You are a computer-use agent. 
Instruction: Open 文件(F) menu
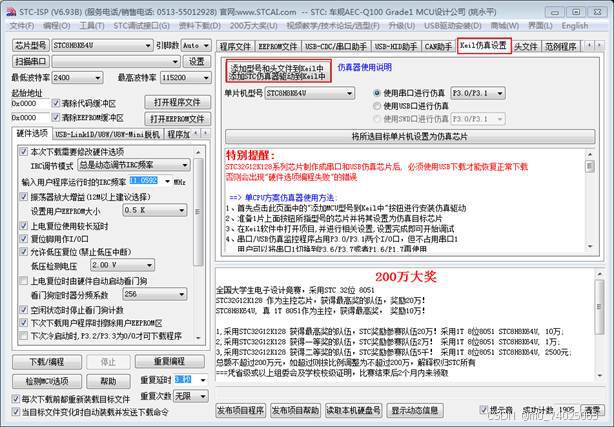click(x=22, y=26)
